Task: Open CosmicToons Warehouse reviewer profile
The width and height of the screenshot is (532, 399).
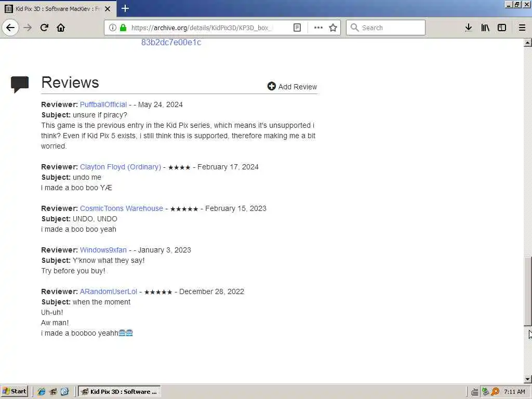Action: pos(122,208)
